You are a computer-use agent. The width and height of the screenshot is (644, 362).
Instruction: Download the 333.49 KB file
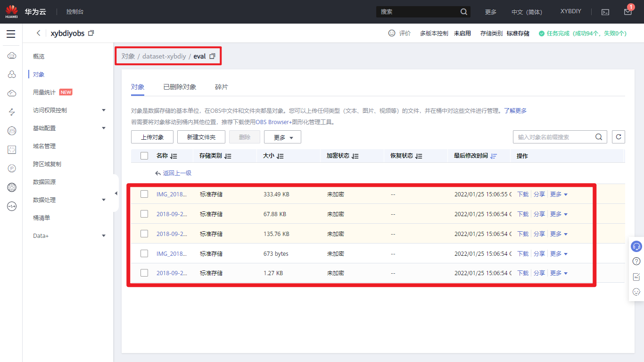click(x=523, y=194)
